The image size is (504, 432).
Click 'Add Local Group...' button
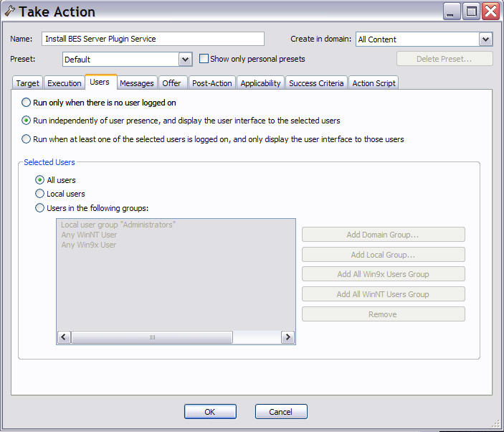[383, 255]
